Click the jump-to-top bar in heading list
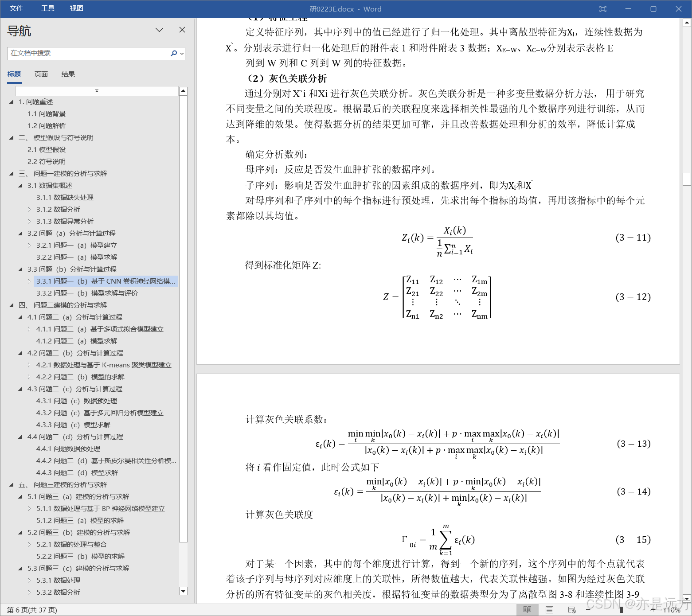The width and height of the screenshot is (692, 616). (97, 91)
